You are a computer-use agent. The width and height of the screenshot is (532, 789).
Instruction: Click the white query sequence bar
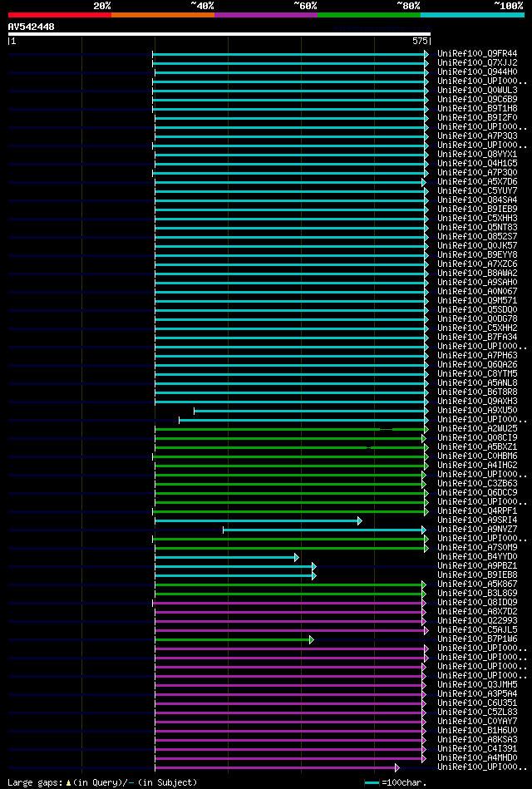pos(219,34)
